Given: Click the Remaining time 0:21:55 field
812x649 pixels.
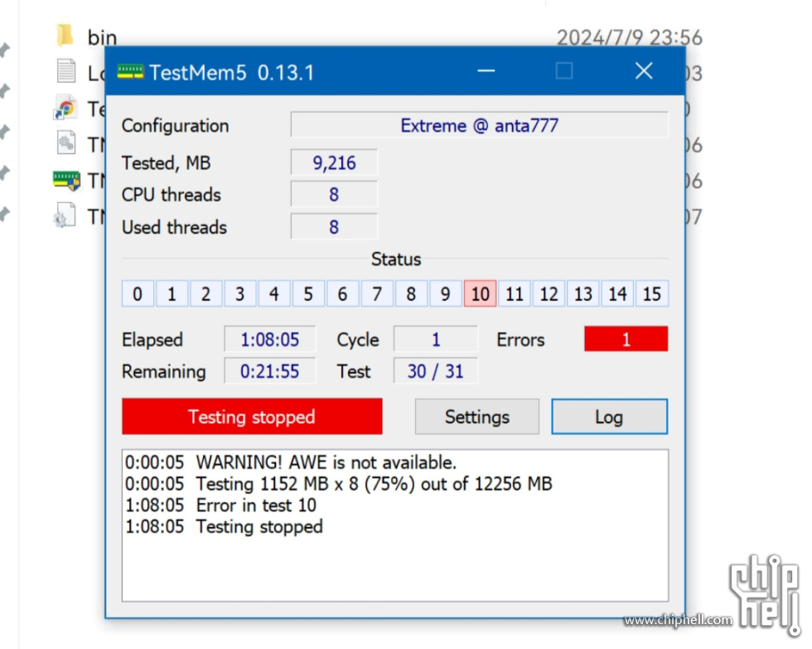Looking at the screenshot, I should 270,371.
